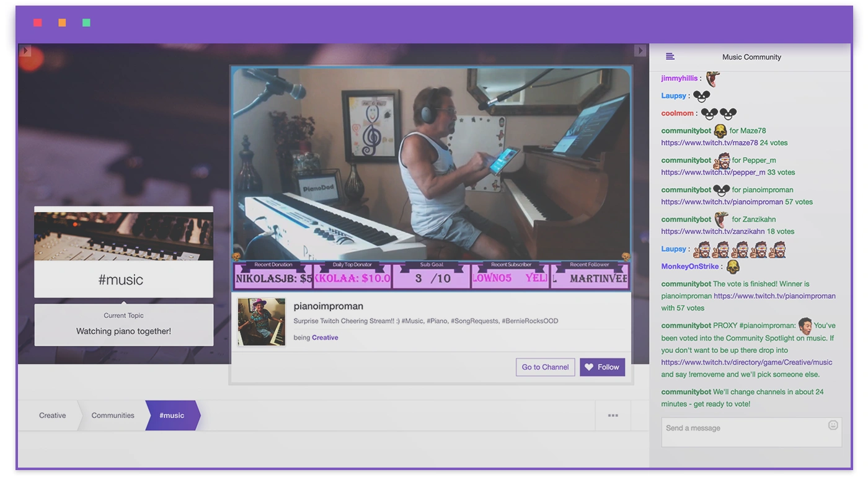This screenshot has width=868, height=480.
Task: Click the Send a message field
Action: coord(751,432)
